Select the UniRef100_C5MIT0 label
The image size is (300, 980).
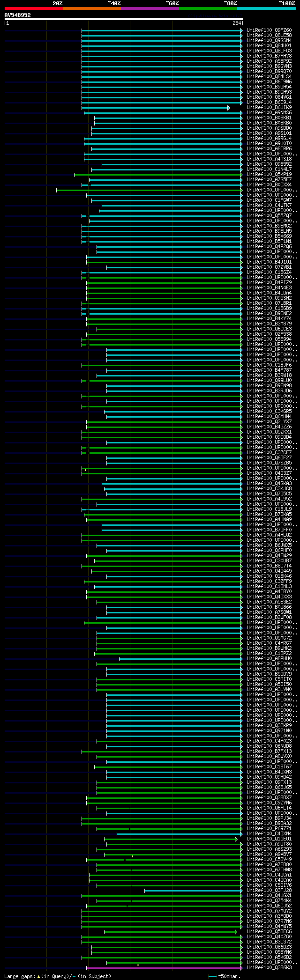click(269, 679)
